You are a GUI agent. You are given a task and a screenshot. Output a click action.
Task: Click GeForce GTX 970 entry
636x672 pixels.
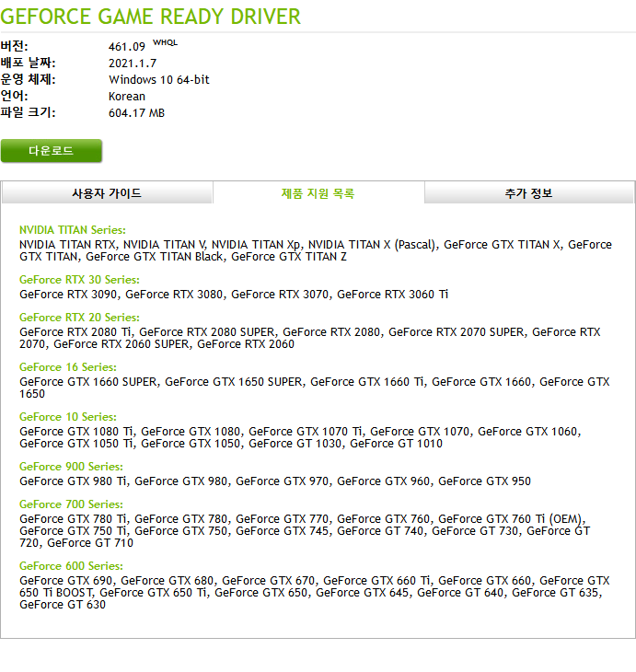click(x=282, y=481)
